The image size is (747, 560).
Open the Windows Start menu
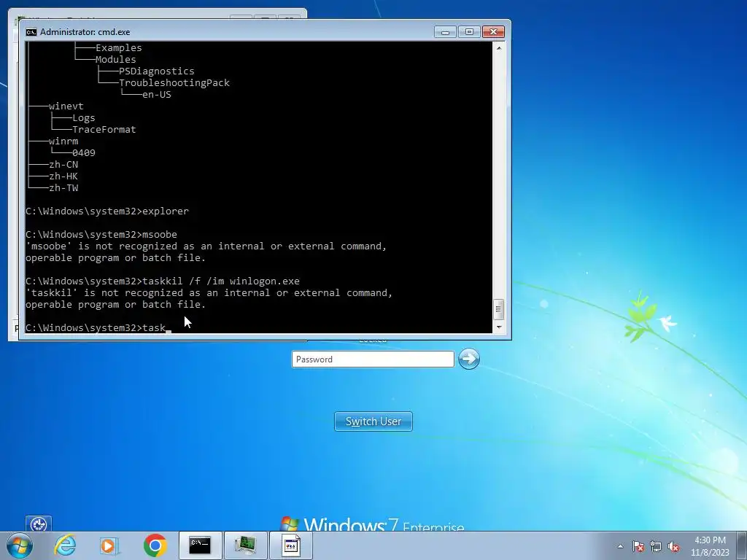[x=20, y=545]
